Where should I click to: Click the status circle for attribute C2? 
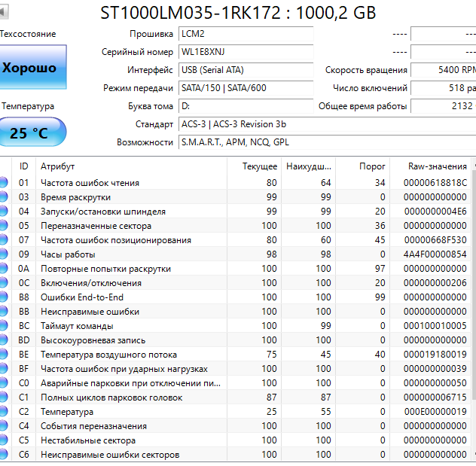[3, 411]
